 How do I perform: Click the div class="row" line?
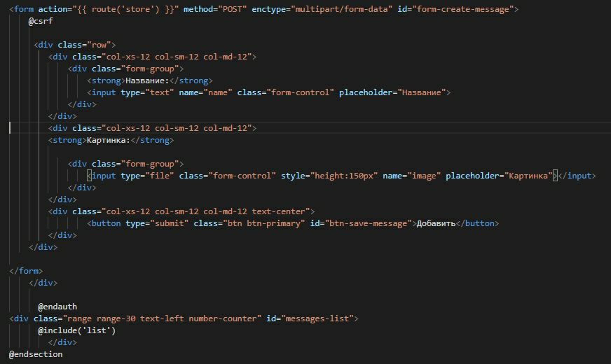(75, 45)
